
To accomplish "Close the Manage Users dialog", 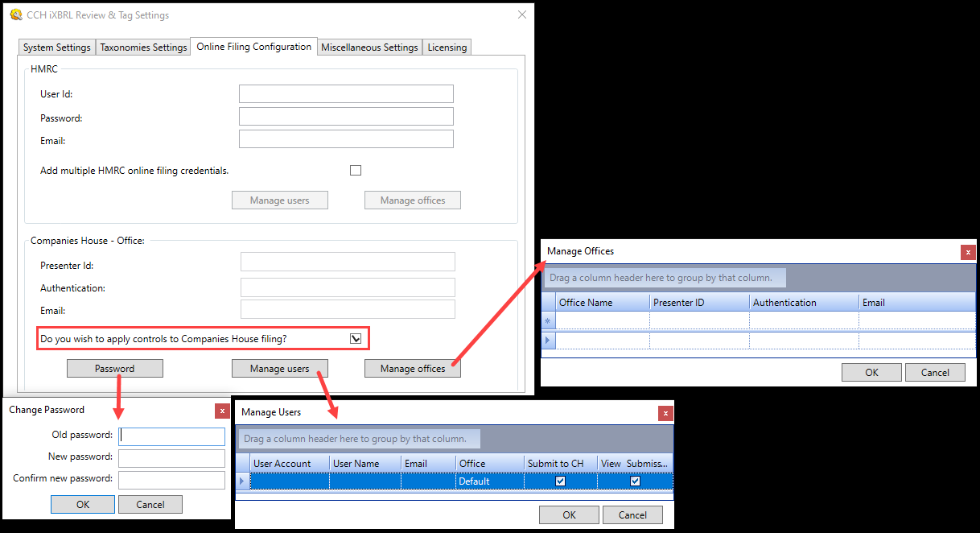I will [x=665, y=413].
